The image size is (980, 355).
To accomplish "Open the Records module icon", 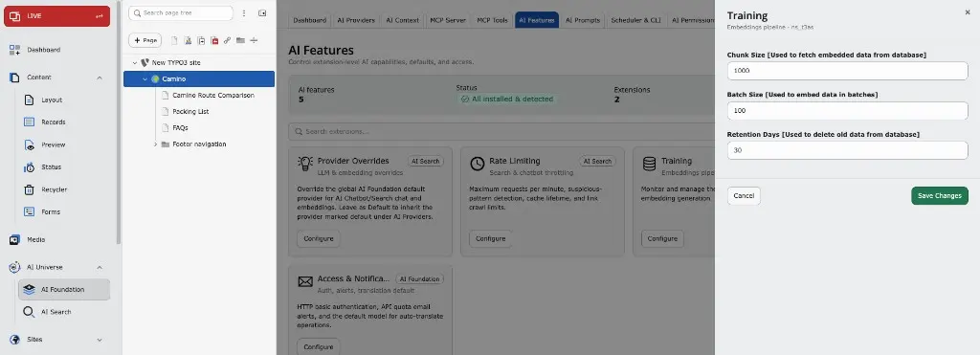I will 29,122.
